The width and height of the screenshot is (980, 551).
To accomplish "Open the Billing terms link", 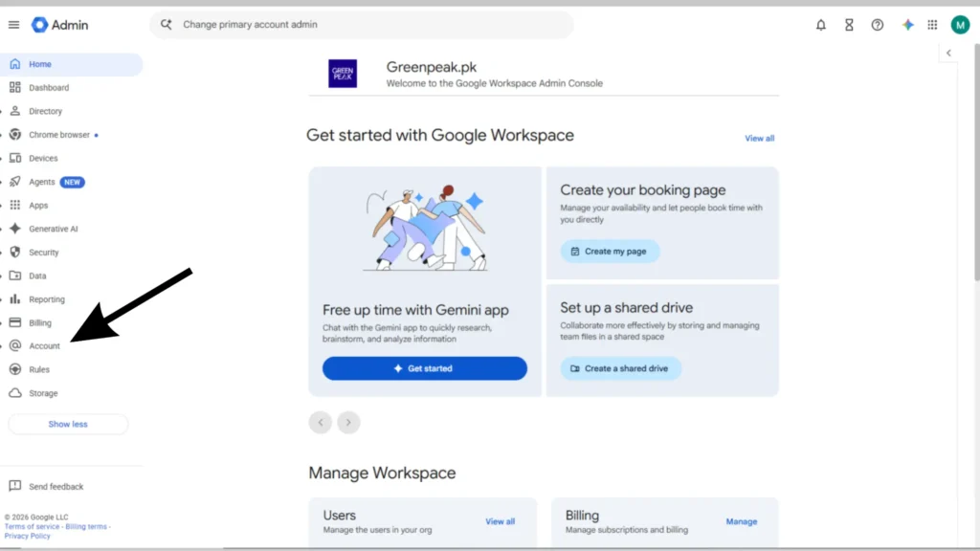I will [86, 527].
